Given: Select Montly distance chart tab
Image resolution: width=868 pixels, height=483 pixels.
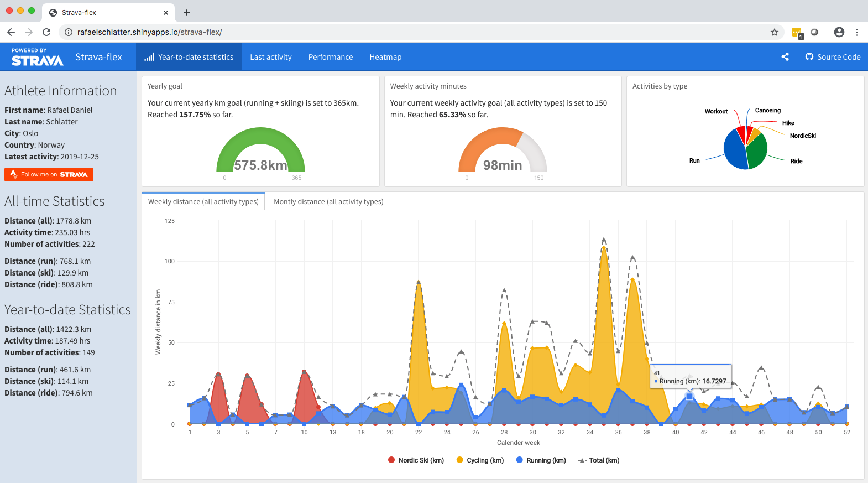Looking at the screenshot, I should point(328,201).
